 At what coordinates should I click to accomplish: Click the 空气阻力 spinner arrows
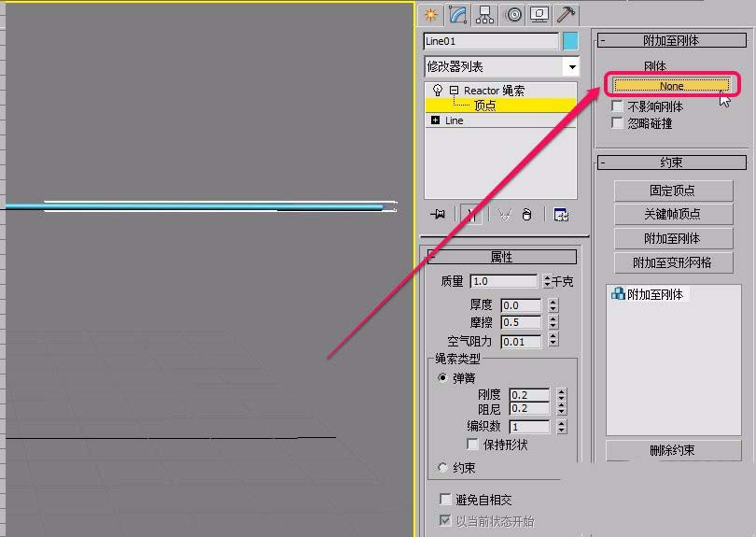tap(553, 339)
